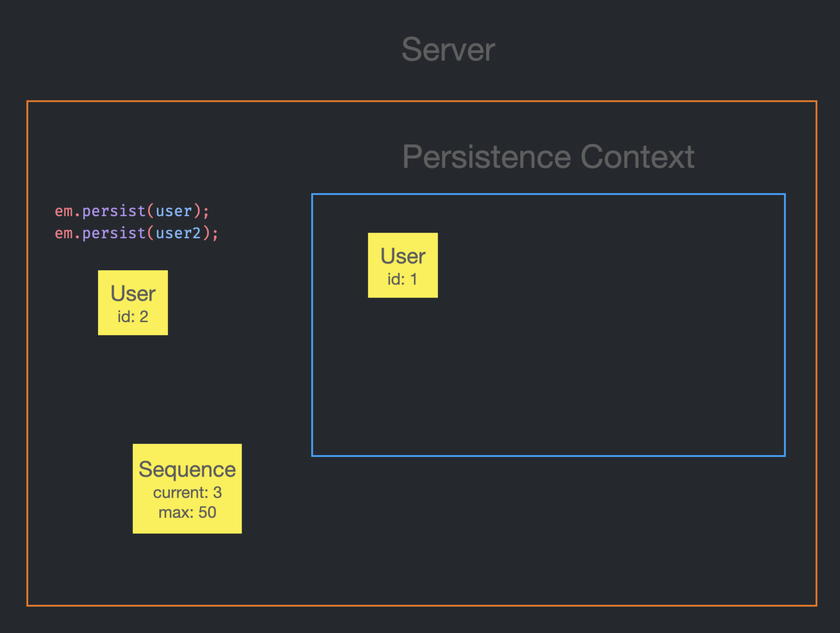
Task: Click the "id: 1" label
Action: click(x=402, y=279)
